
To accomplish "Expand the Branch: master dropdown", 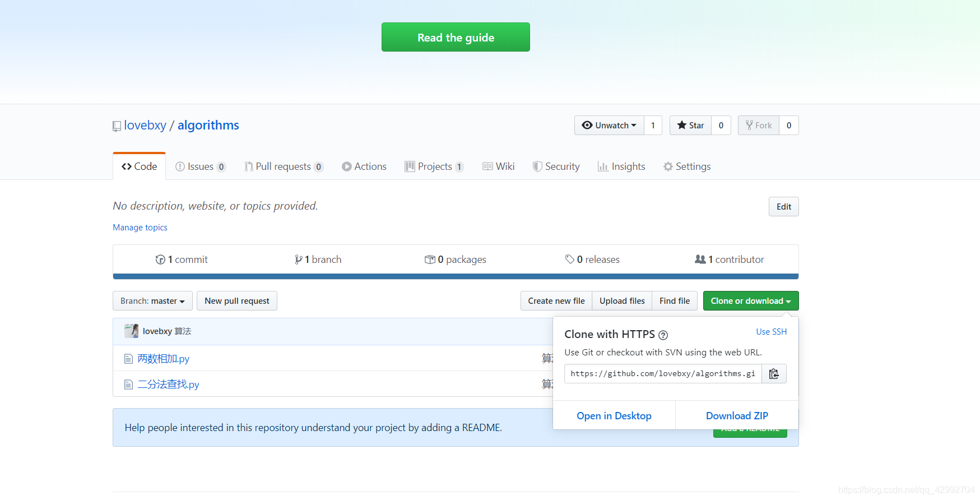I will [152, 301].
